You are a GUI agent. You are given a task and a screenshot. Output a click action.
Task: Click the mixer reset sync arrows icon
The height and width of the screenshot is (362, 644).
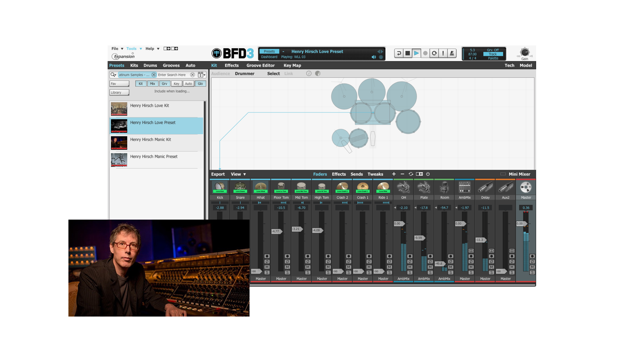[x=411, y=174]
